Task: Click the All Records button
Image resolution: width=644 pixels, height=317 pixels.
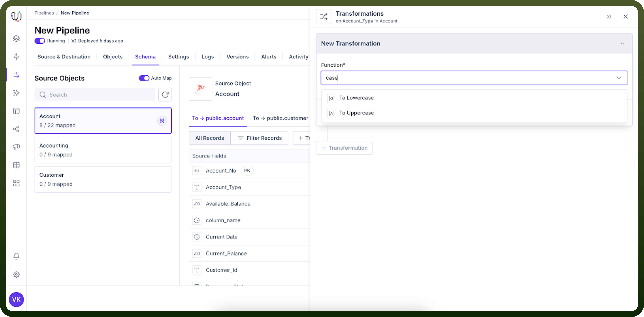Action: (x=210, y=138)
